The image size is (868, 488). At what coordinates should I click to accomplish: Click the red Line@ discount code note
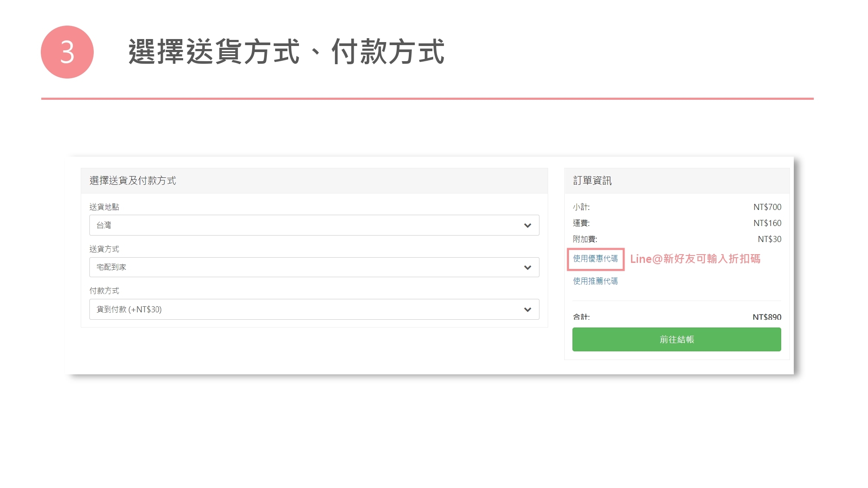pos(695,259)
